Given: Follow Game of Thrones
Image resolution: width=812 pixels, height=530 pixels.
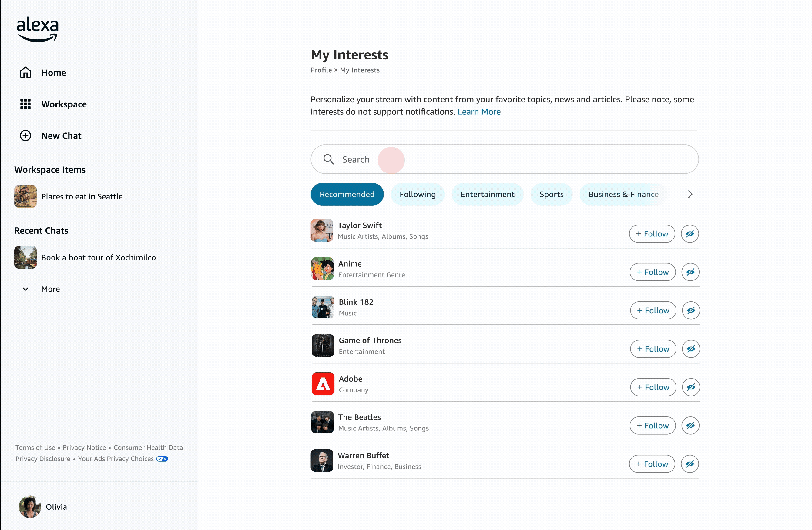Looking at the screenshot, I should [x=653, y=349].
